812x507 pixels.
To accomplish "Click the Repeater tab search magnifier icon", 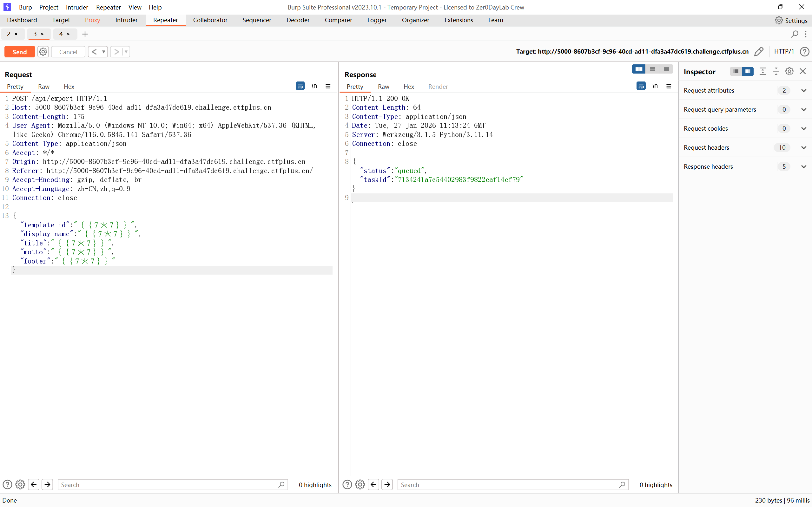I will click(x=794, y=34).
